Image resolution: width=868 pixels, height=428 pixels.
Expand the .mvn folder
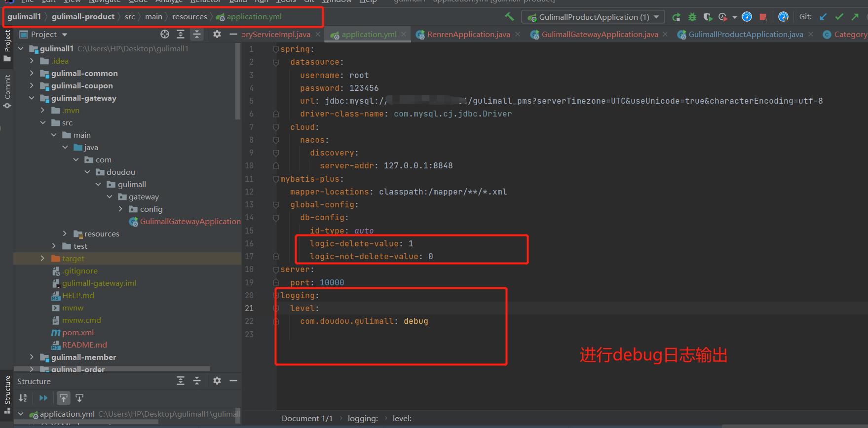click(x=42, y=110)
